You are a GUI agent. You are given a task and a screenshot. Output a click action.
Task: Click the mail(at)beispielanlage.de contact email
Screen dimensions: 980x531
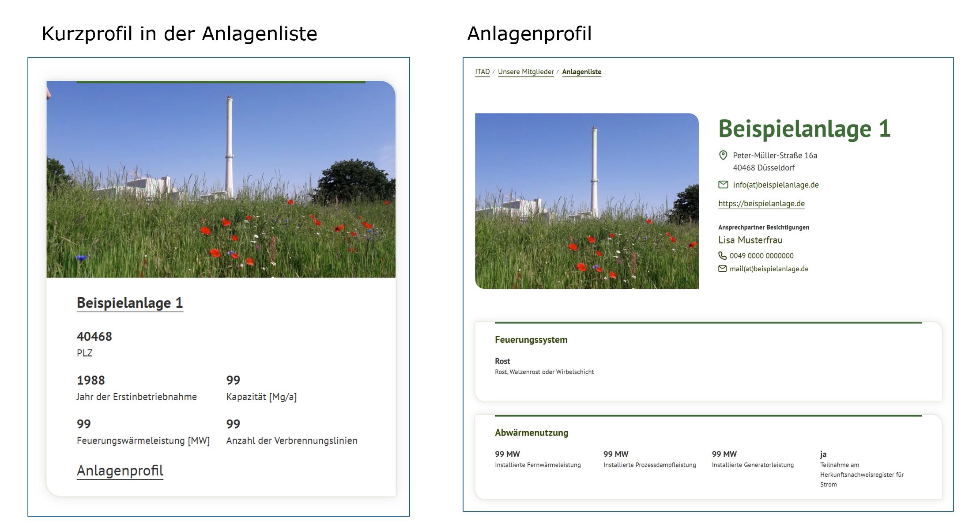click(x=769, y=269)
